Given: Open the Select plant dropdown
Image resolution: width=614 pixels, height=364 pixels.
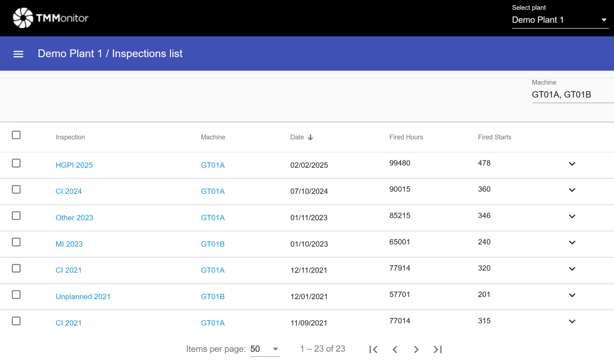Looking at the screenshot, I should tap(560, 20).
